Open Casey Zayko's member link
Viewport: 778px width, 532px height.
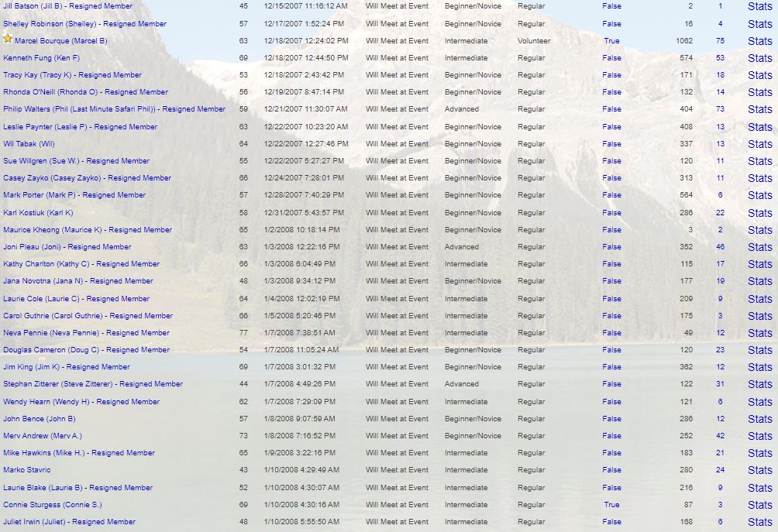click(x=88, y=178)
